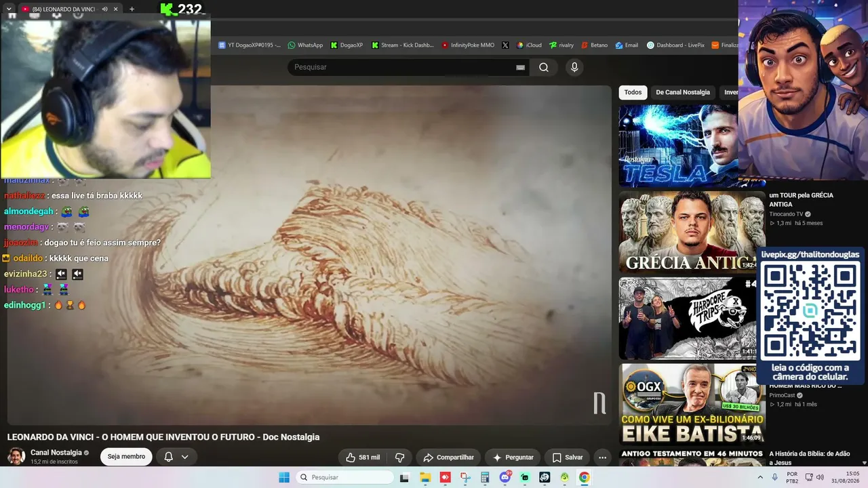This screenshot has width=868, height=488.
Task: Dislike the Leonardo da Vinci video
Action: point(400,457)
